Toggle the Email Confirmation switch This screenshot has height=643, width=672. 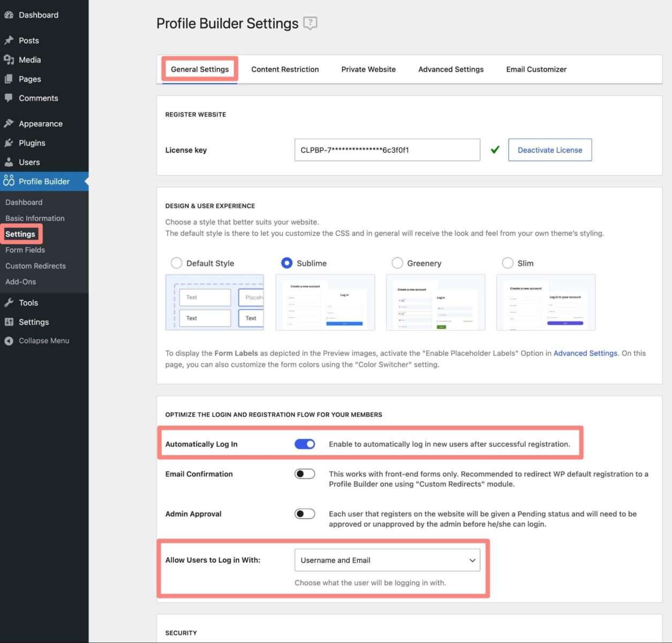305,474
